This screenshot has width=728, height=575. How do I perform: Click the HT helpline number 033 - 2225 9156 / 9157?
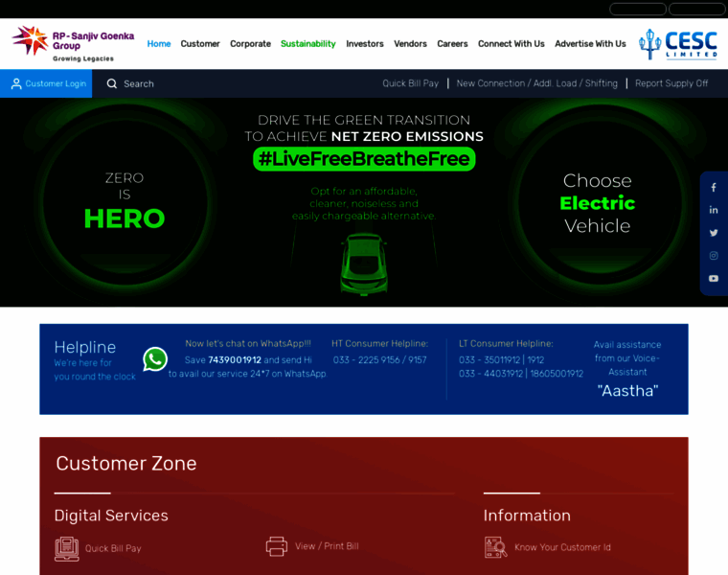coord(379,360)
